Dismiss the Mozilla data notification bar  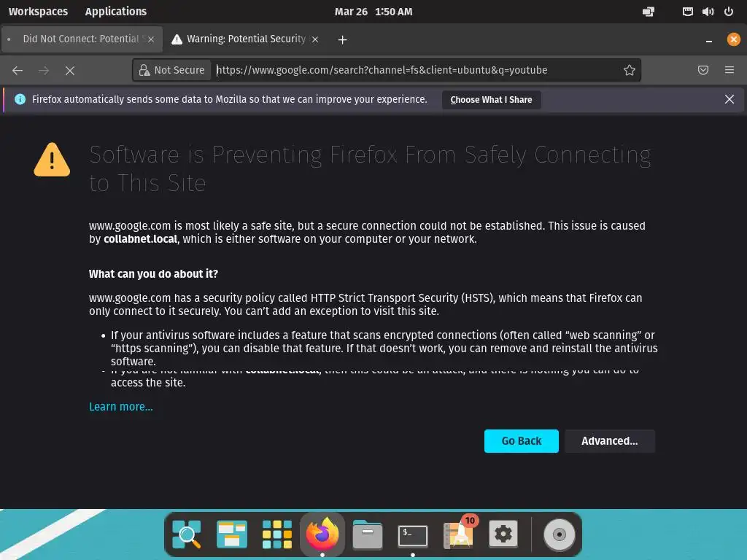pyautogui.click(x=729, y=99)
